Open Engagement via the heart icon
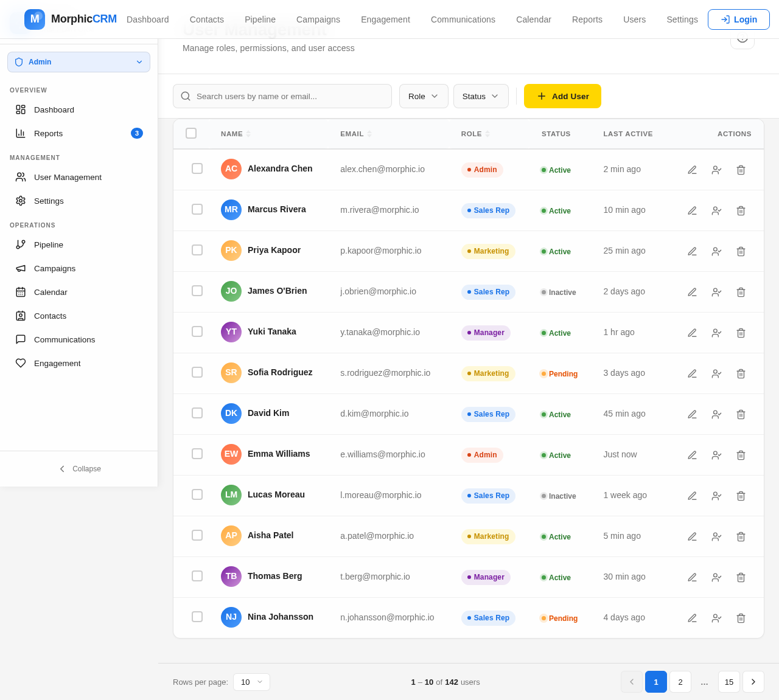The image size is (779, 700). [x=21, y=363]
